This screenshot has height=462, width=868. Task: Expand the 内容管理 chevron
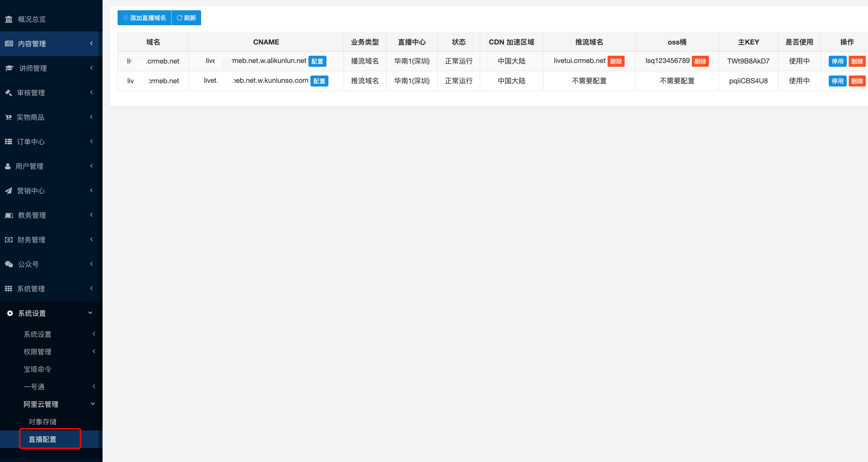click(x=91, y=43)
